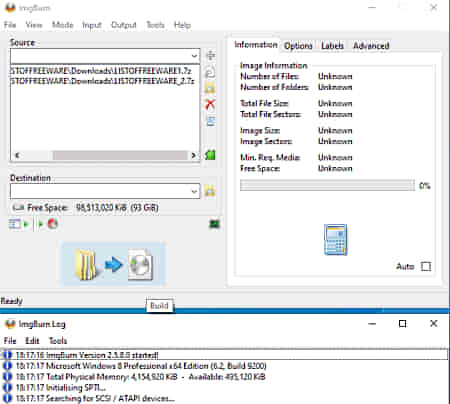450x404 pixels.
Task: Click the 0% progress bar
Action: pos(327,185)
